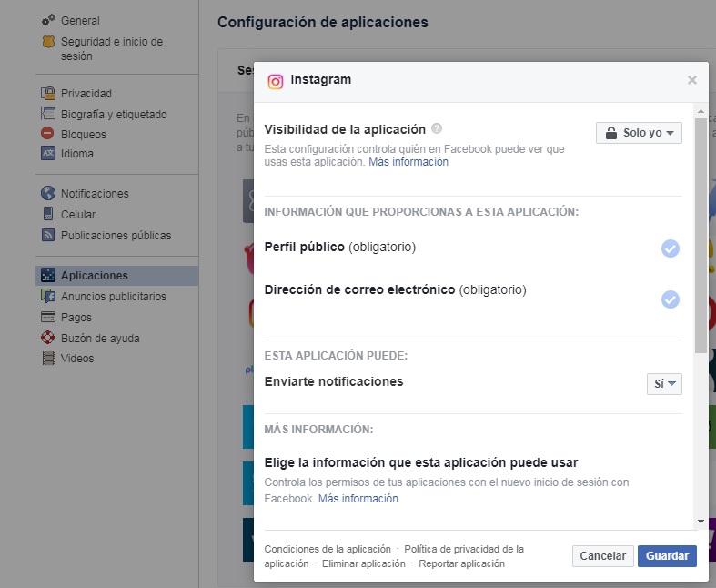This screenshot has width=716, height=588.
Task: Open the Pagos settings section
Action: (x=76, y=318)
